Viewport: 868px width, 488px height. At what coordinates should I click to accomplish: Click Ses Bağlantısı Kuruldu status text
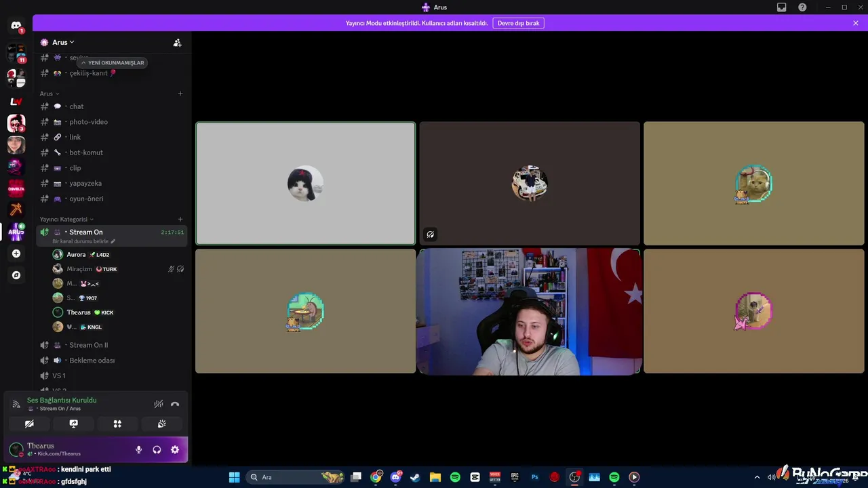coord(62,400)
